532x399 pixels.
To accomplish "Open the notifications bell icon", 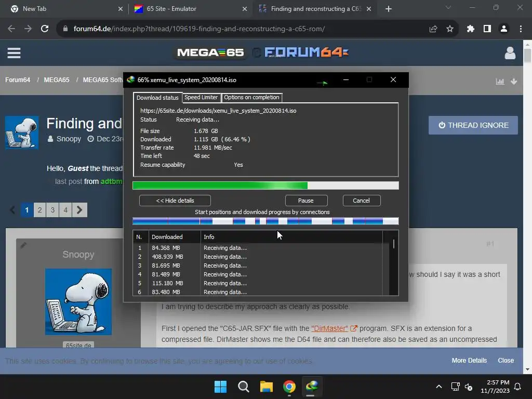I will 518,387.
